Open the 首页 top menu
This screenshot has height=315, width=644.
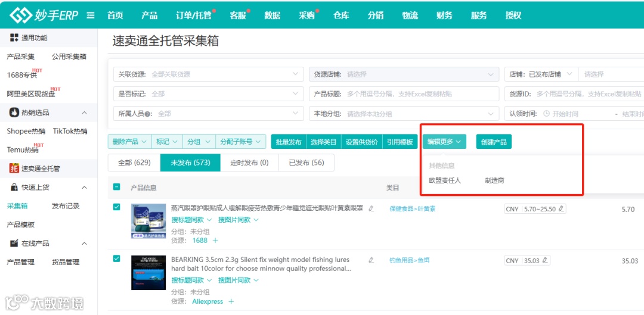(x=115, y=15)
